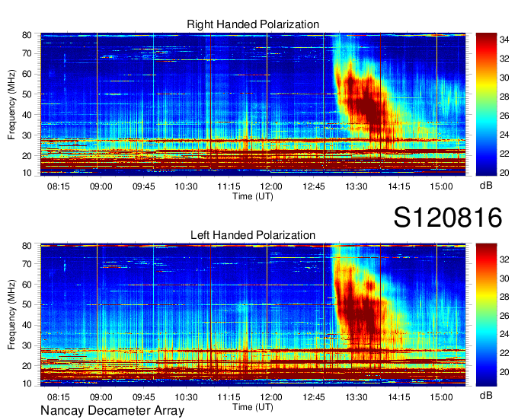The width and height of the screenshot is (518, 420).
Task: Select the S120816 observation label
Action: 448,218
